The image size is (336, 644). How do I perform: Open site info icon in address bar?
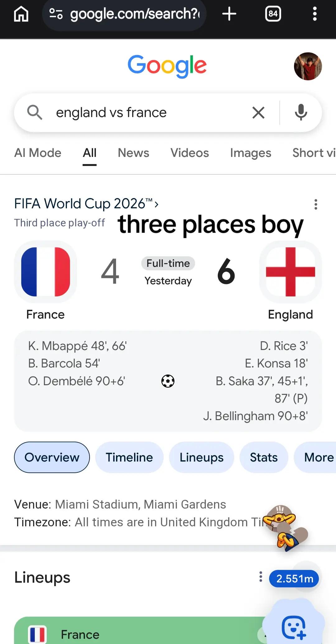pos(56,14)
